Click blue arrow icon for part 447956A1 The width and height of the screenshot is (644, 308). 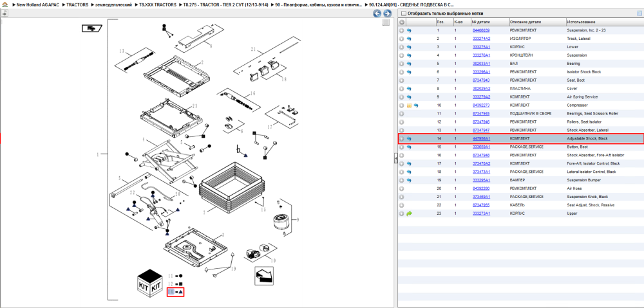(409, 139)
